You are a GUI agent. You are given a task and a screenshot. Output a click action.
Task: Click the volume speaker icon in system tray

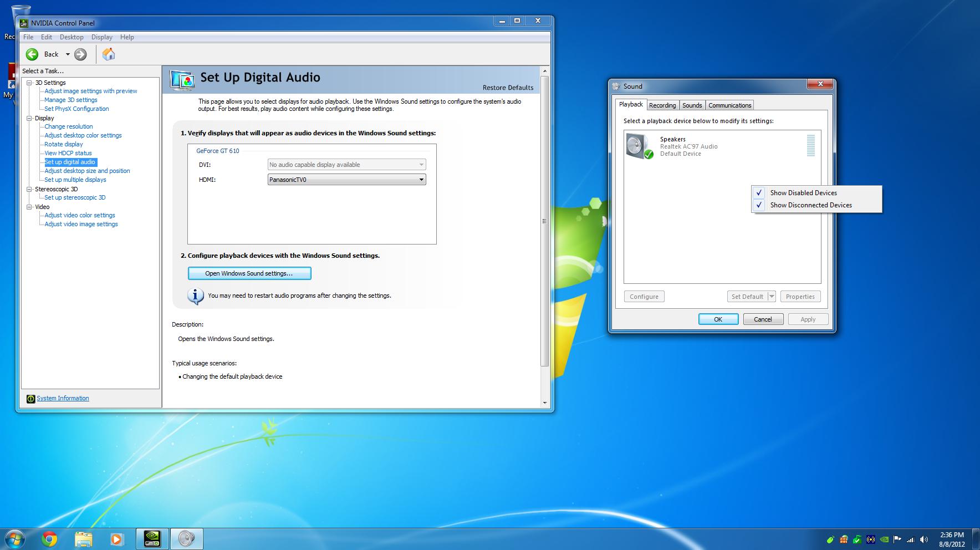coord(923,539)
